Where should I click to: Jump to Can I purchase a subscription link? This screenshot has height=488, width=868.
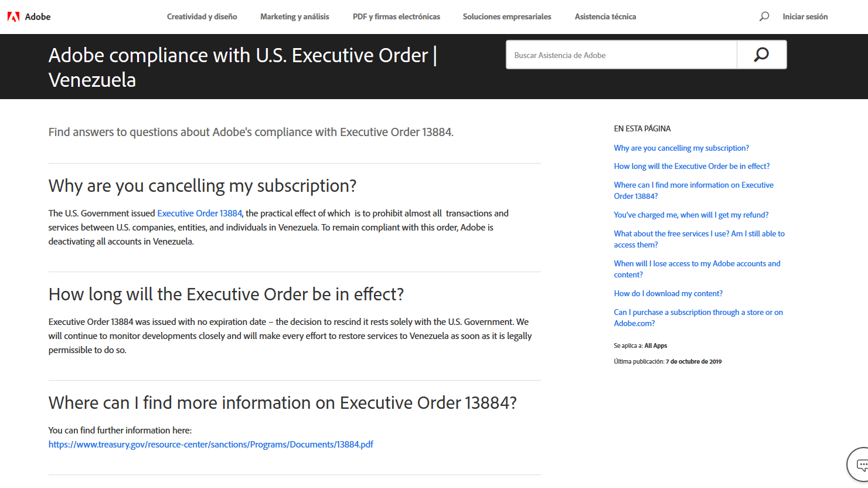698,317
